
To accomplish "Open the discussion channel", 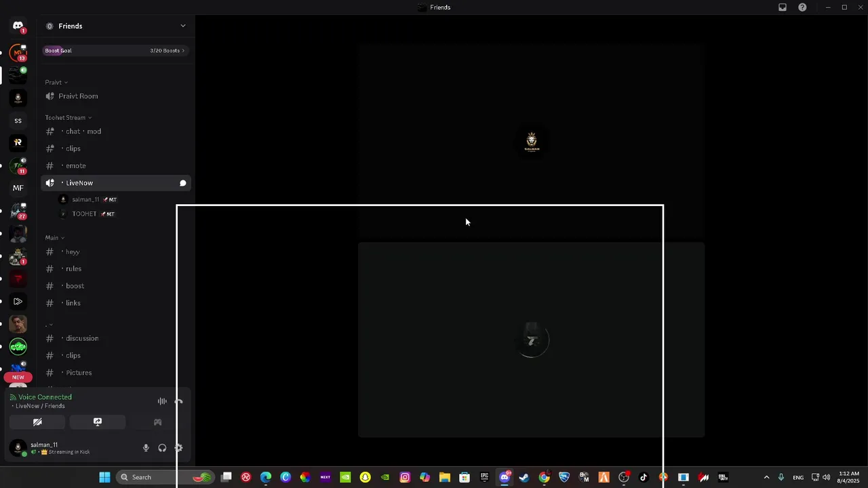I will tap(116, 338).
